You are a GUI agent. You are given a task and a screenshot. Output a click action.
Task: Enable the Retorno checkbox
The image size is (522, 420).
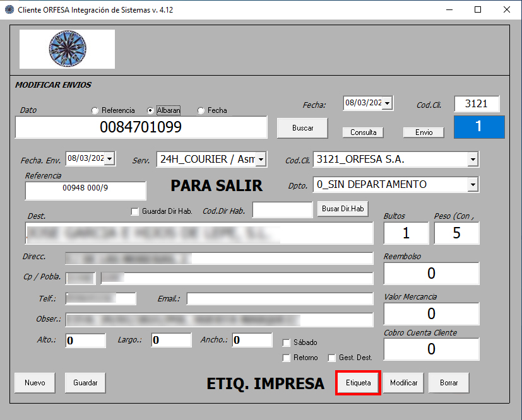[x=287, y=358]
